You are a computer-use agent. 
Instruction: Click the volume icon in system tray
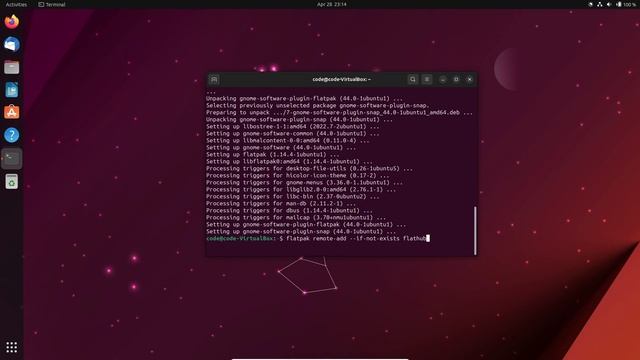[x=609, y=4]
